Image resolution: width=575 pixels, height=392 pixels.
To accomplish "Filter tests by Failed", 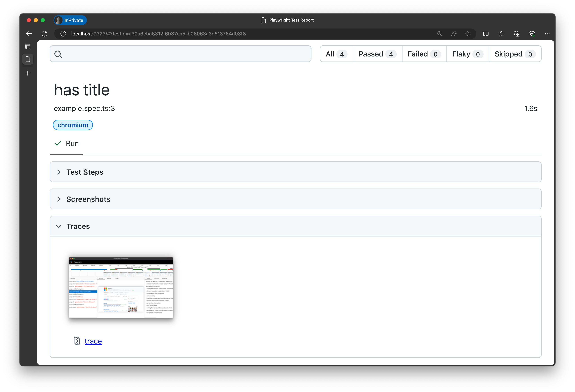I will (x=424, y=54).
